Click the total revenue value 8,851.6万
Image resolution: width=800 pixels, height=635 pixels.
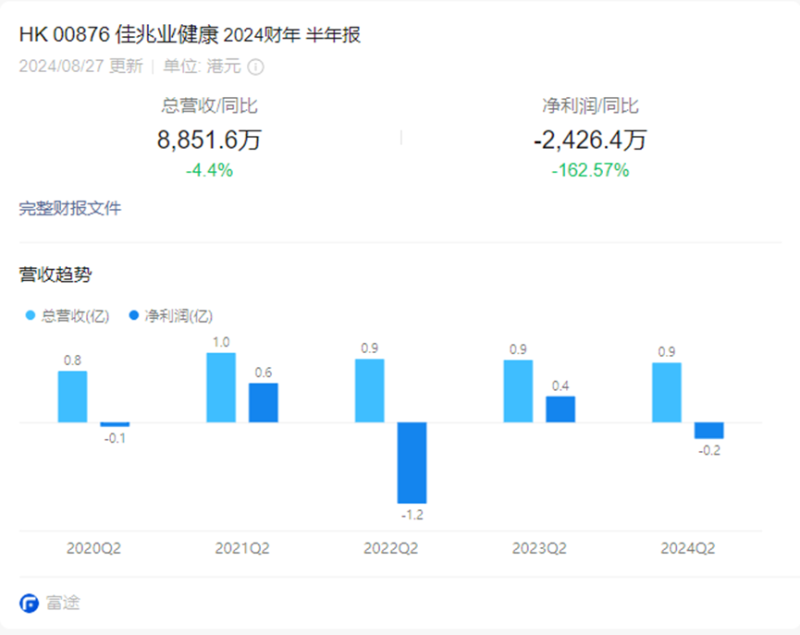pyautogui.click(x=209, y=140)
